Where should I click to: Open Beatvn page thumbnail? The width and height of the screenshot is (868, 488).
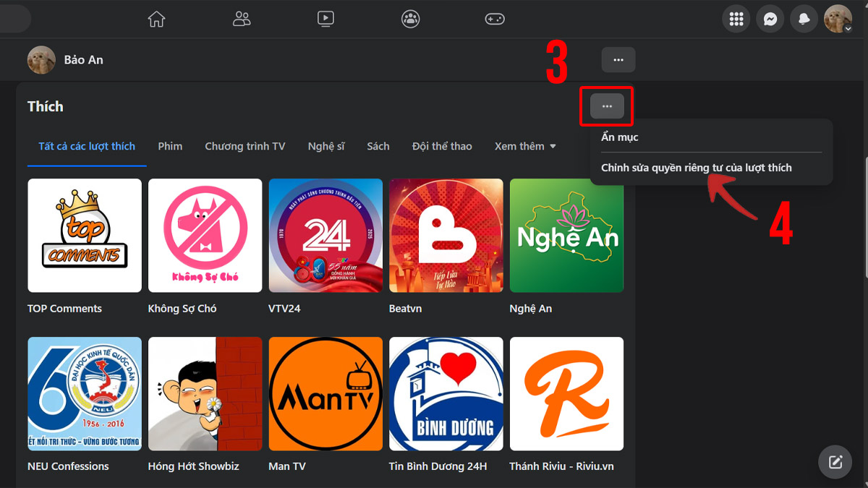pos(446,236)
